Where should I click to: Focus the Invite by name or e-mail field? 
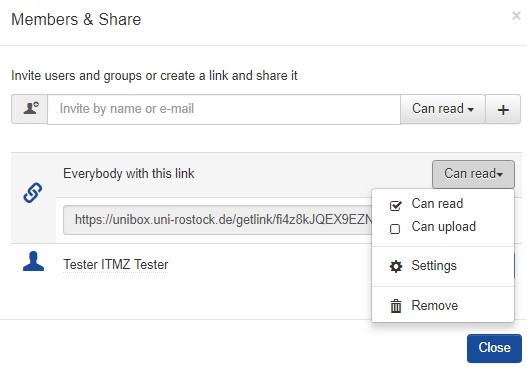click(224, 109)
